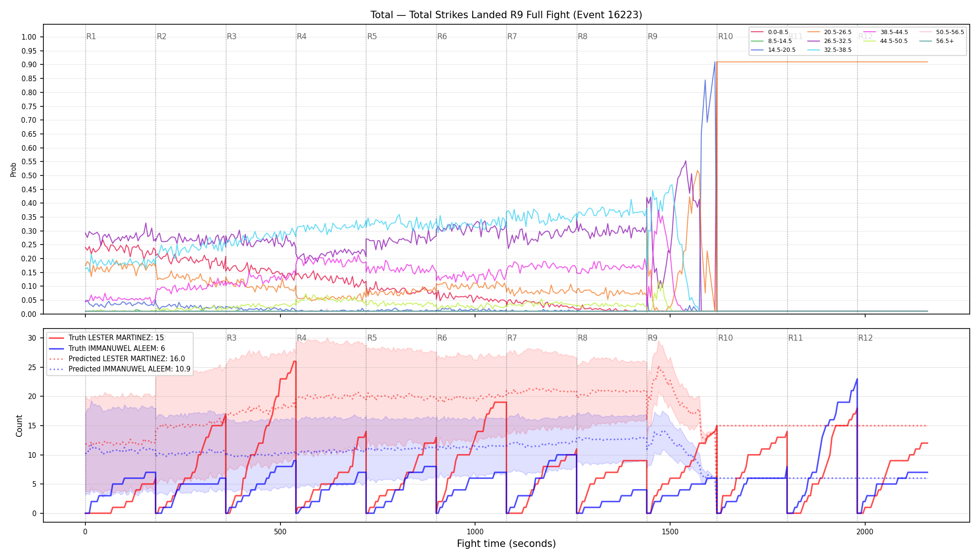Image resolution: width=980 pixels, height=560 pixels.
Task: Click the 0.00 tick on the Prob axis
Action: tap(29, 314)
